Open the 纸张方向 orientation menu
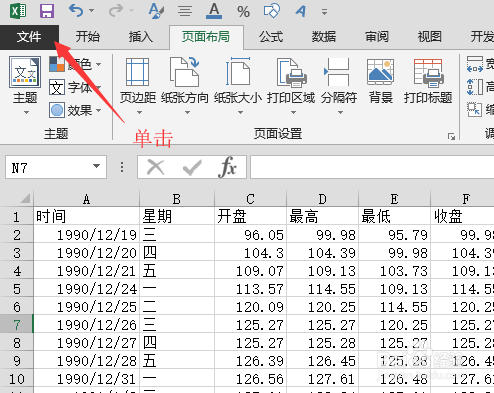 185,86
